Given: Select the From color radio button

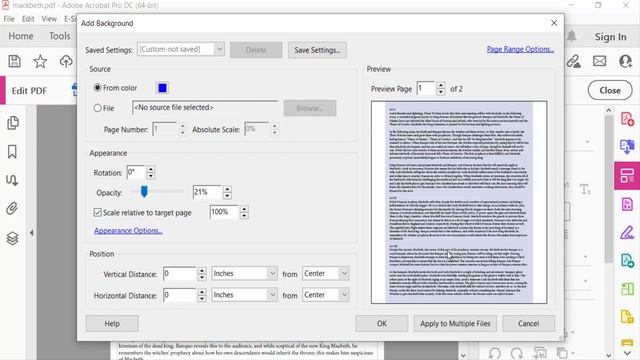Looking at the screenshot, I should [98, 88].
